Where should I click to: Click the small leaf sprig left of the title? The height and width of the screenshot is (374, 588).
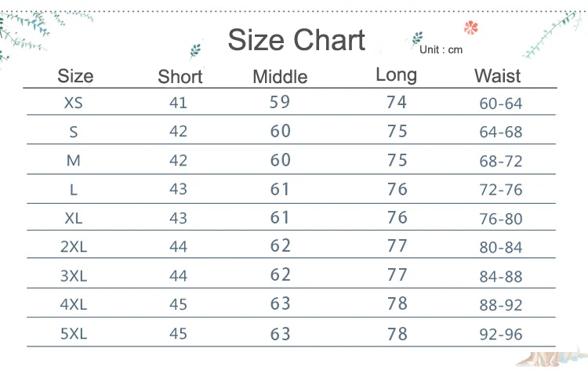click(195, 50)
